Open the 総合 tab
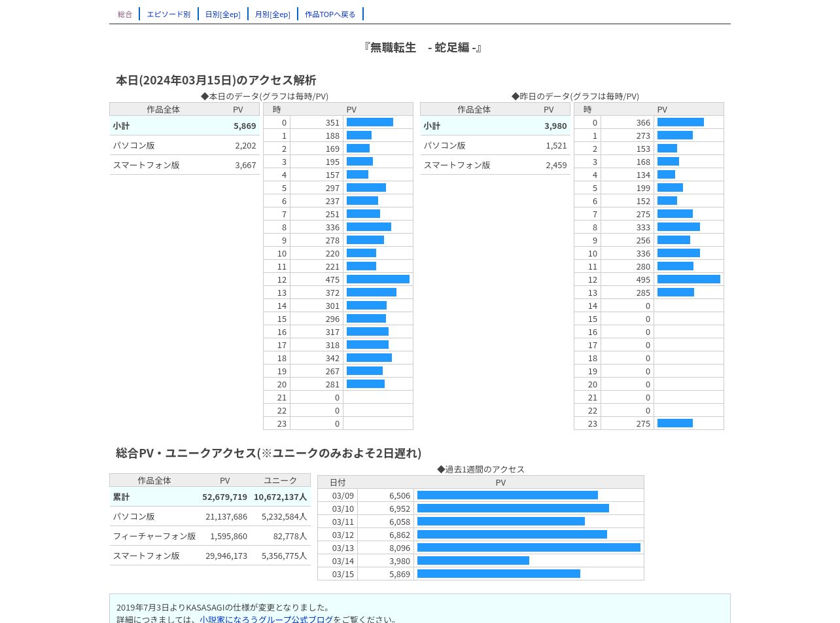The image size is (840, 623). 125,14
